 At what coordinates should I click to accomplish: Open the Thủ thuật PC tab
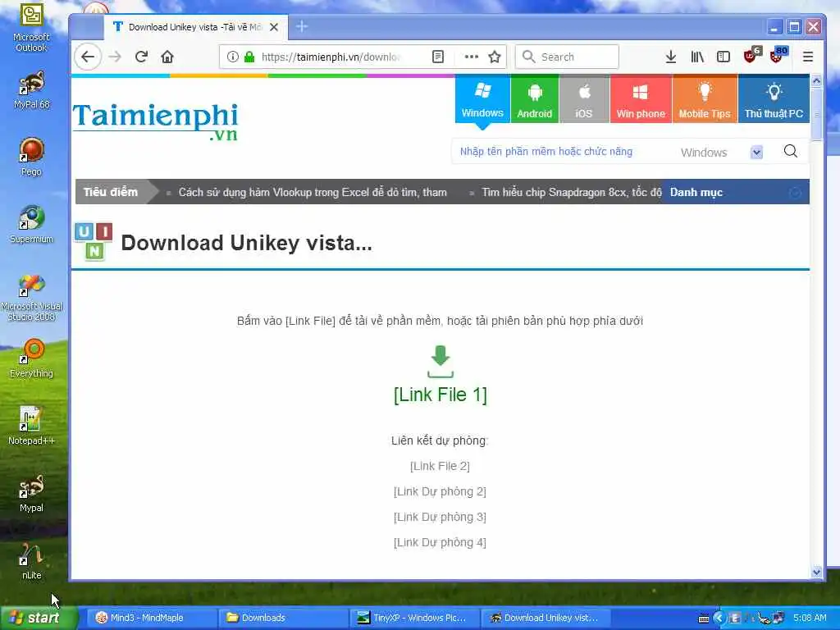[x=774, y=99]
